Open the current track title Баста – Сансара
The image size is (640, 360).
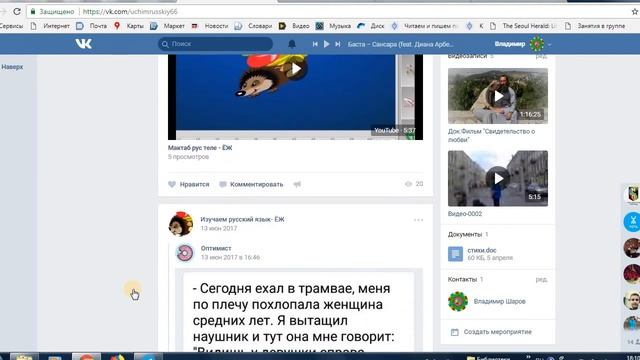tap(400, 44)
